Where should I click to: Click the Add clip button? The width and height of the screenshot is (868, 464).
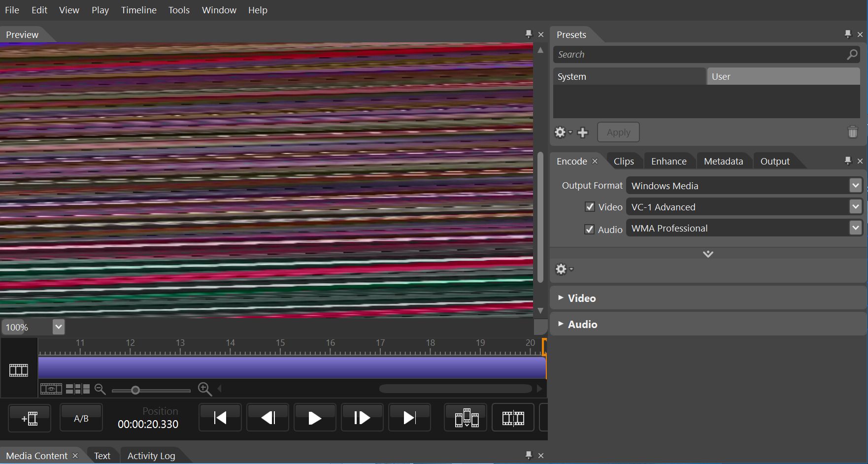point(30,418)
